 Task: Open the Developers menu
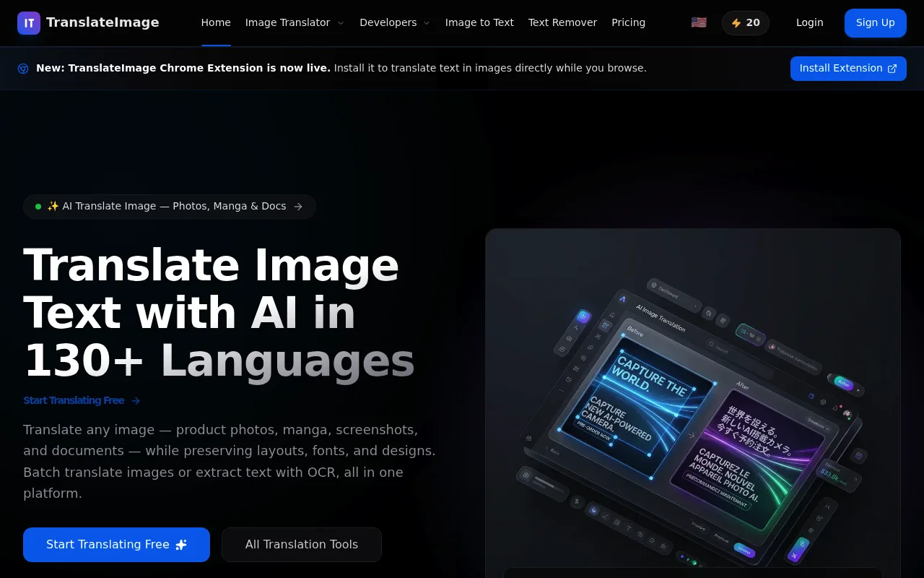395,23
